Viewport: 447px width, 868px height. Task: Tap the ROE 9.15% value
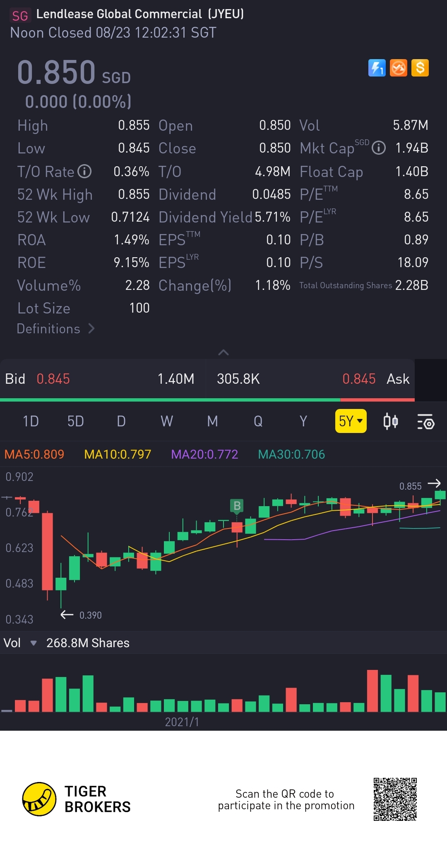pos(131,263)
